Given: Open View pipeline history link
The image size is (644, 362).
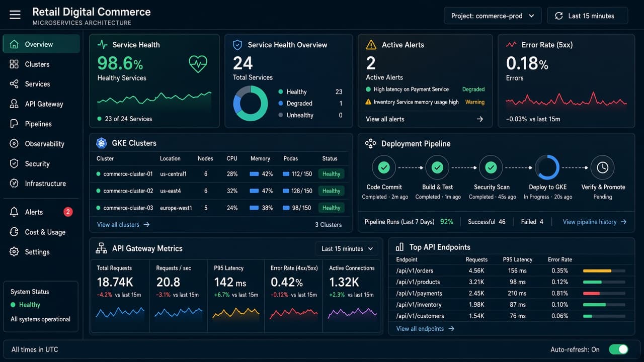Looking at the screenshot, I should 595,222.
